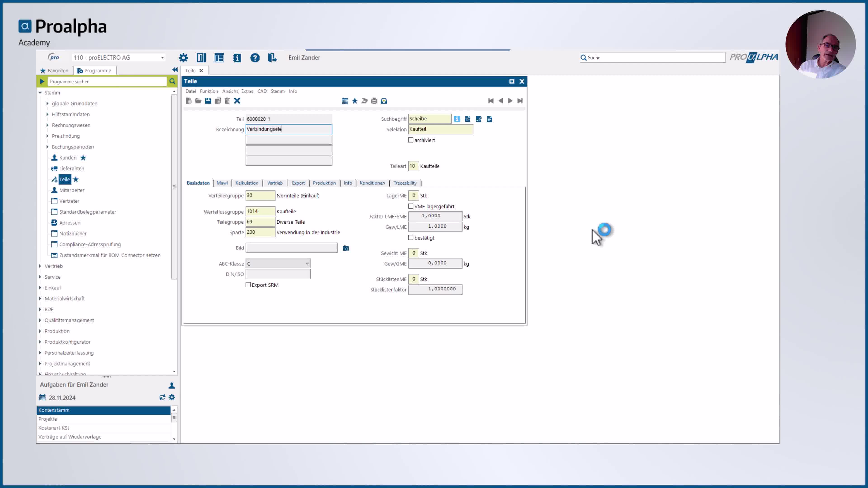Save the part with the diskette icon
This screenshot has height=488, width=868.
208,101
